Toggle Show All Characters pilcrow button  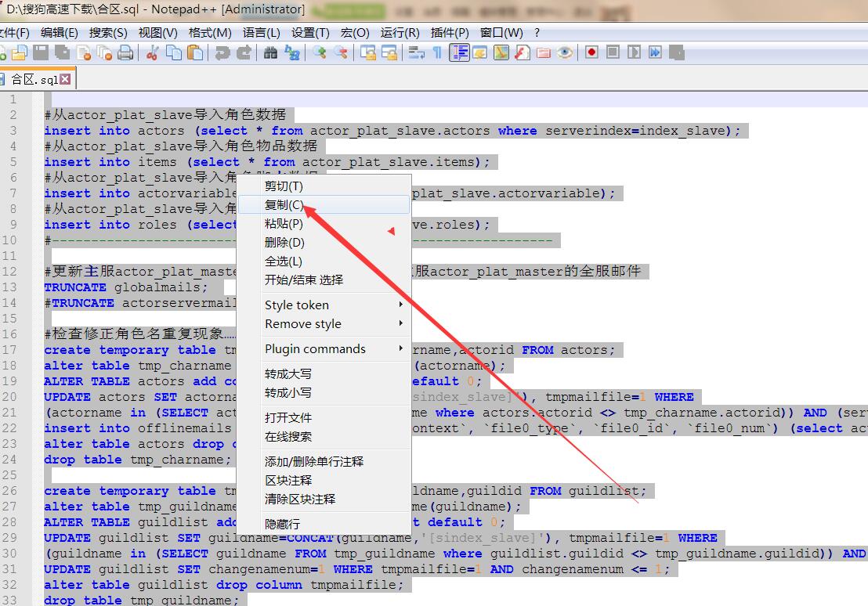[x=437, y=52]
